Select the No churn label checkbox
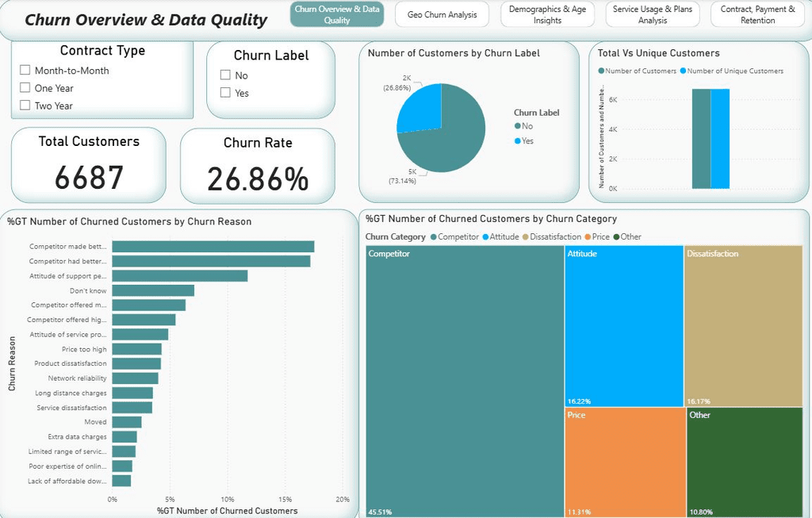 click(225, 75)
